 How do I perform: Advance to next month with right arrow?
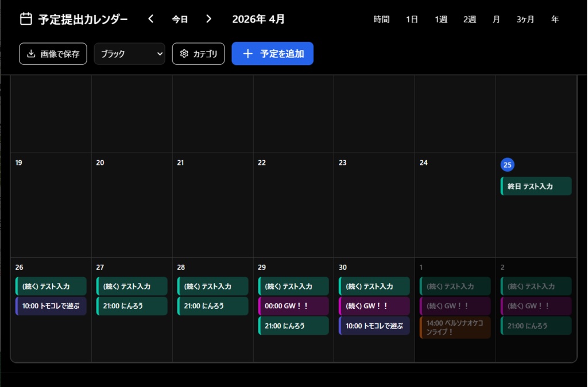click(208, 18)
